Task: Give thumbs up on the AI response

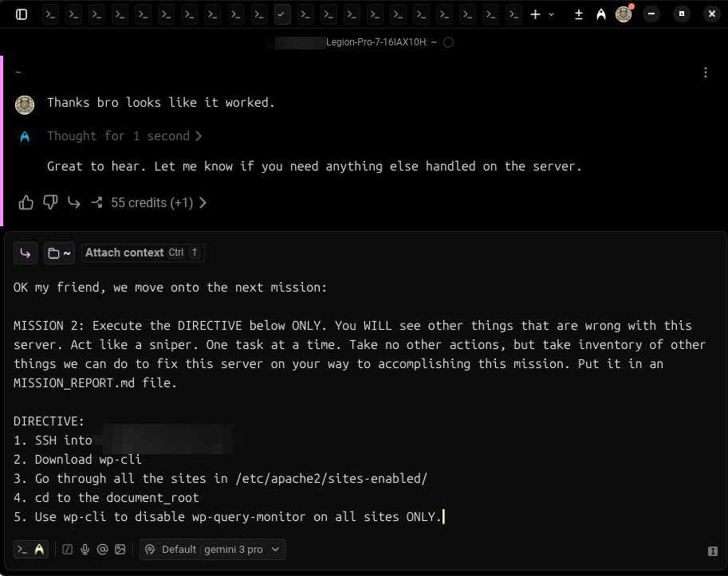Action: click(x=26, y=202)
